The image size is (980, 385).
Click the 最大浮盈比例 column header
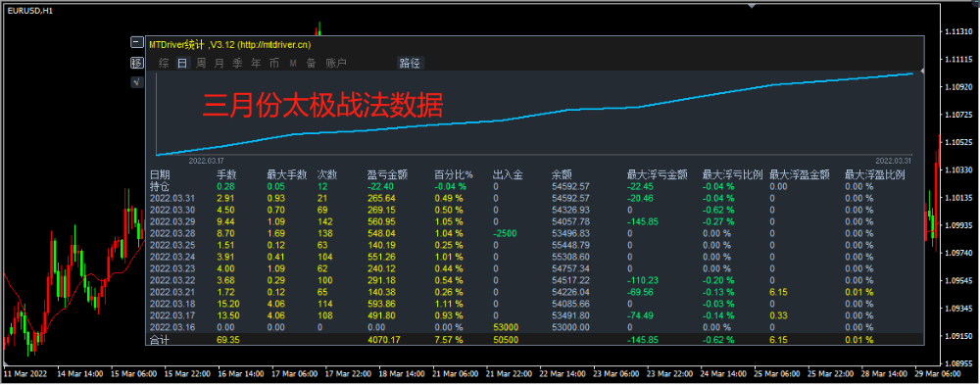click(874, 175)
